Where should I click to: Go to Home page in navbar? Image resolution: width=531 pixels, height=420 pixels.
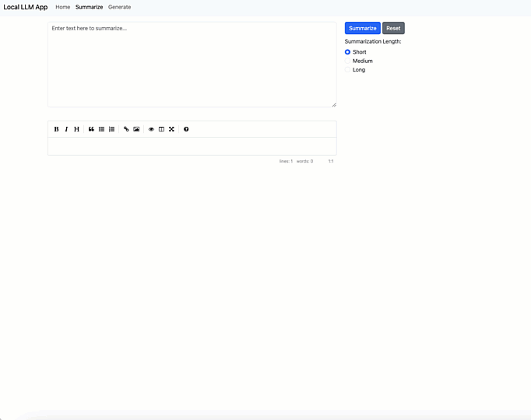coord(62,7)
